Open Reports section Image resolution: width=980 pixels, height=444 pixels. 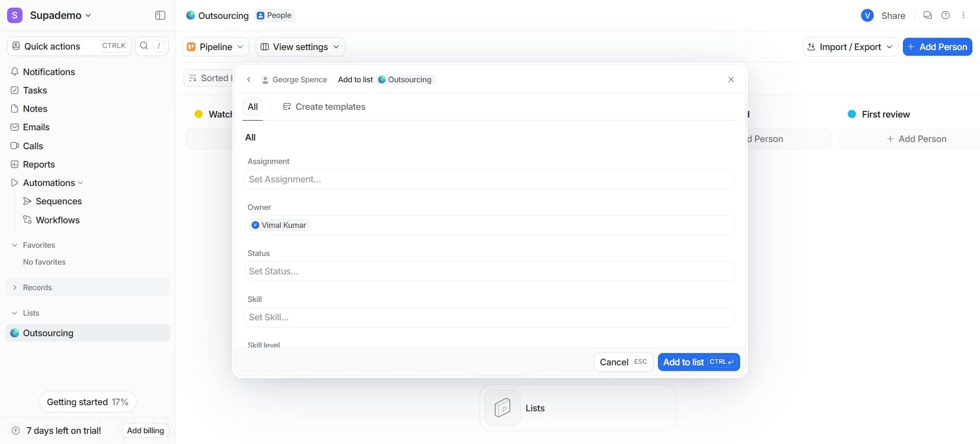click(x=39, y=164)
